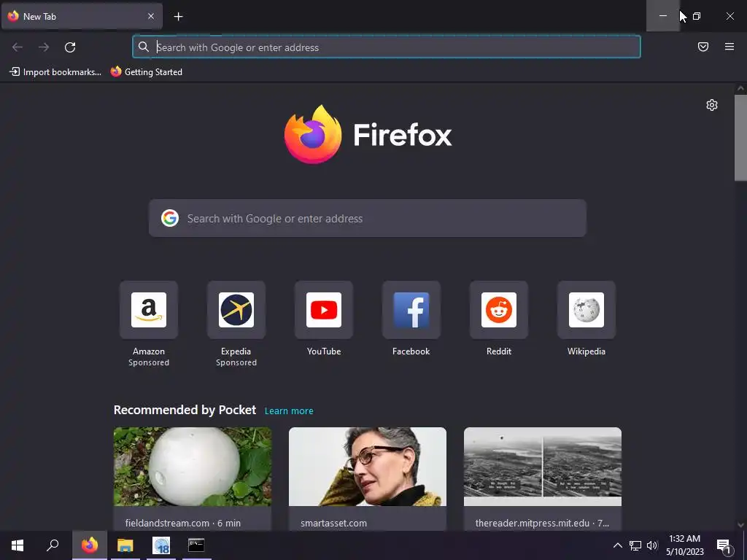747x560 pixels.
Task: Click the address bar search magnifier icon
Action: click(x=144, y=47)
